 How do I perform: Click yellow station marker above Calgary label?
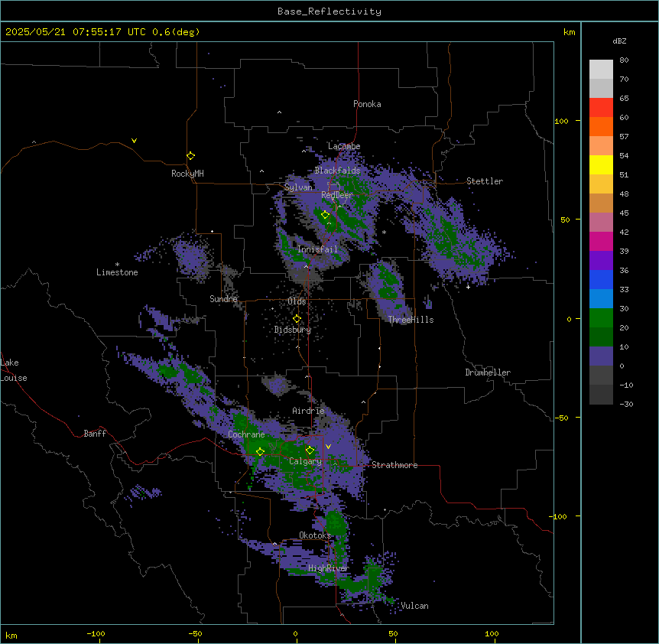(x=310, y=450)
